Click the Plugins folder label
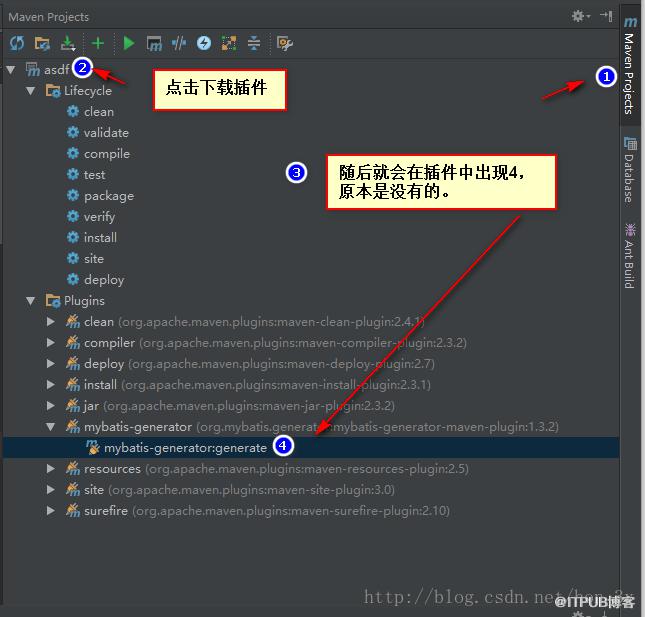This screenshot has height=617, width=645. point(84,301)
